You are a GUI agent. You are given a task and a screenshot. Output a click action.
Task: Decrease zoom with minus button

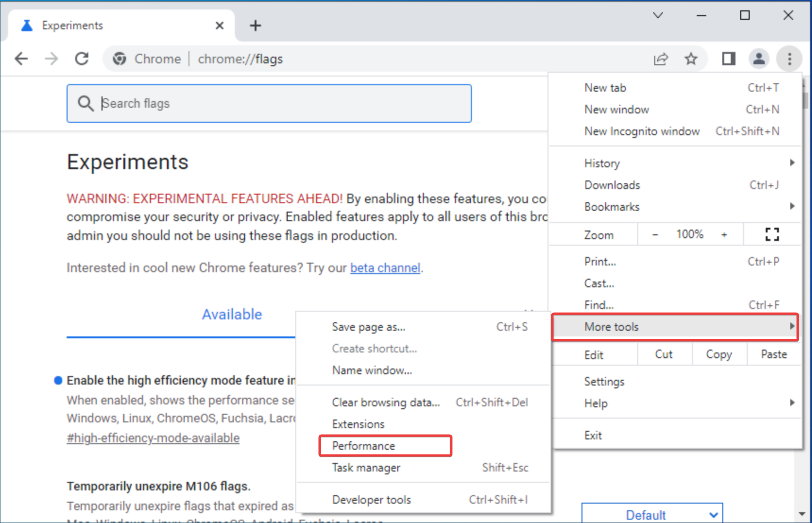[x=655, y=235]
